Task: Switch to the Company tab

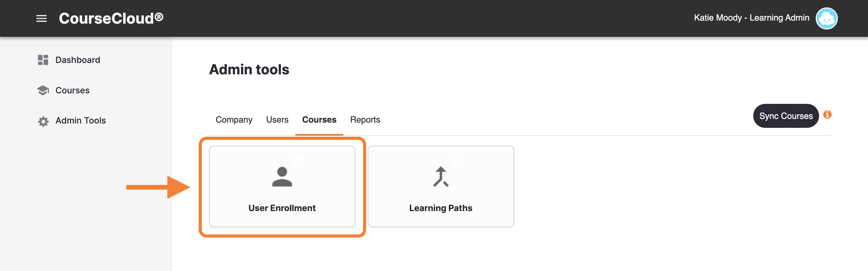Action: pos(234,120)
